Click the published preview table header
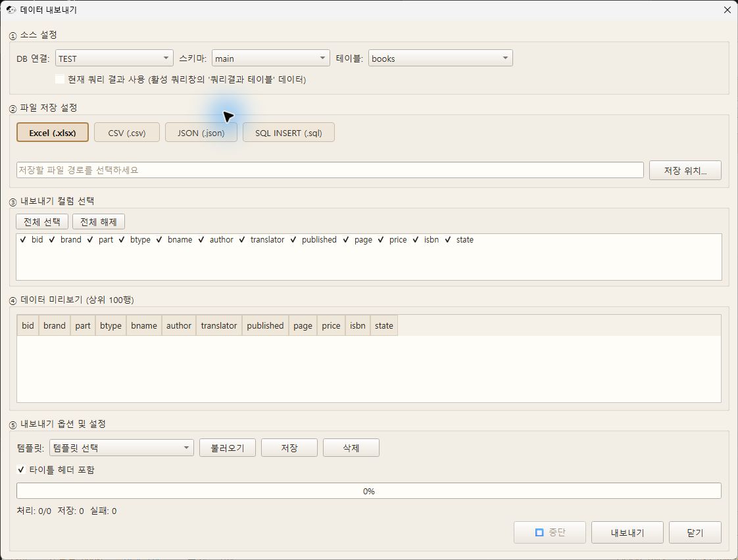Viewport: 738px width, 560px height. pyautogui.click(x=265, y=325)
